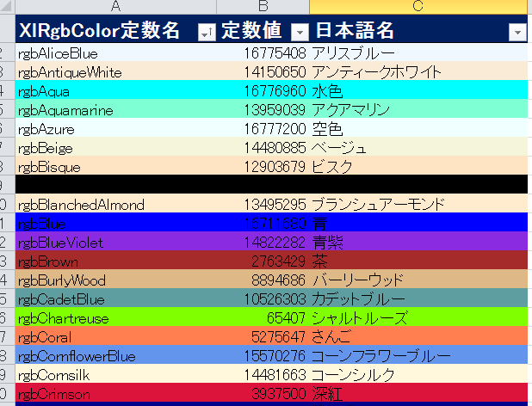Select value 14822282 cell
Image resolution: width=532 pixels, height=406 pixels.
point(263,242)
